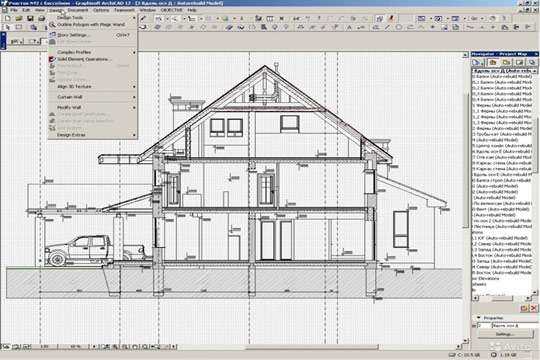
Task: Click the red delete X icon in Navigator
Action: click(x=533, y=308)
